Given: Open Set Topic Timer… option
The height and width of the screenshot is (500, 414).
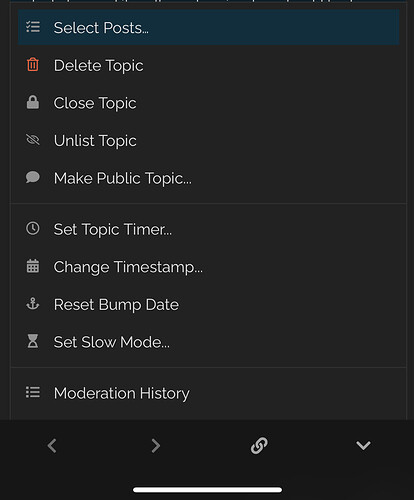Looking at the screenshot, I should (x=209, y=229).
